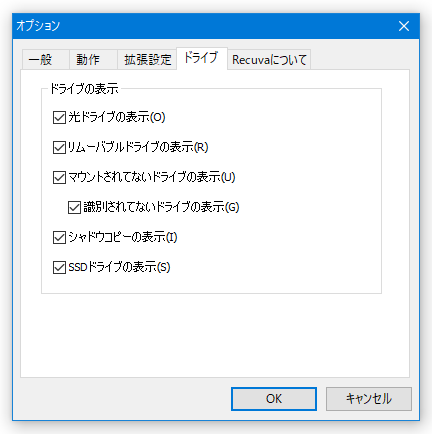Image resolution: width=432 pixels, height=434 pixels.
Task: Disable the マウントされてないドライブの表示(U) checkbox
Action: point(59,177)
